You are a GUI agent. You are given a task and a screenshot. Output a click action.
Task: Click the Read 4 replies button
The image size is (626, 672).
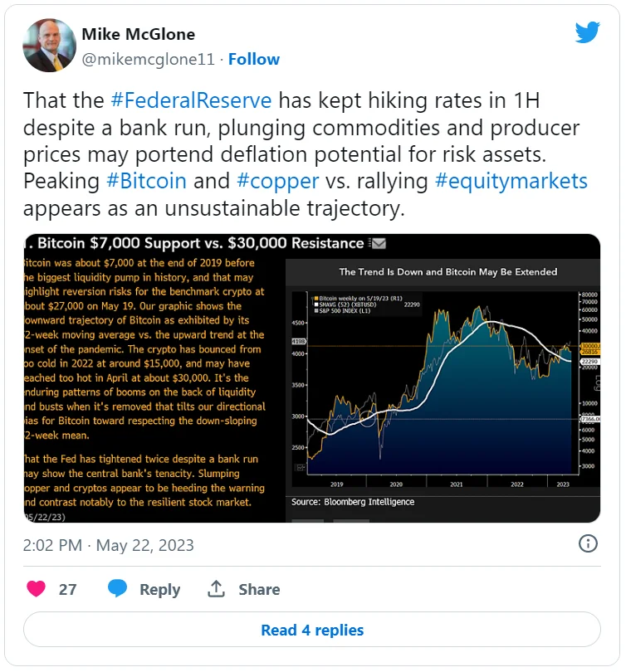[x=312, y=630]
